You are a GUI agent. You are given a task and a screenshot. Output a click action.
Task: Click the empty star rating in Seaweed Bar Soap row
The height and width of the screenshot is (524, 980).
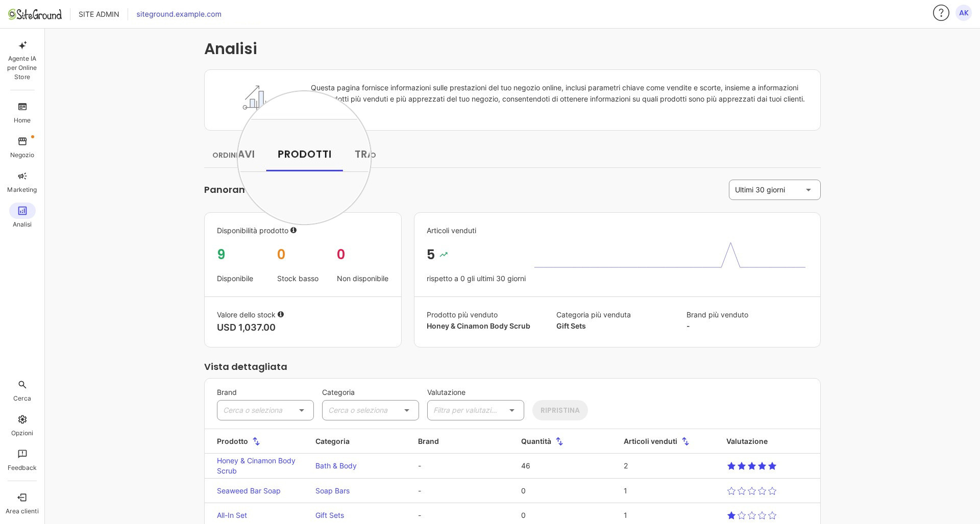click(x=751, y=491)
